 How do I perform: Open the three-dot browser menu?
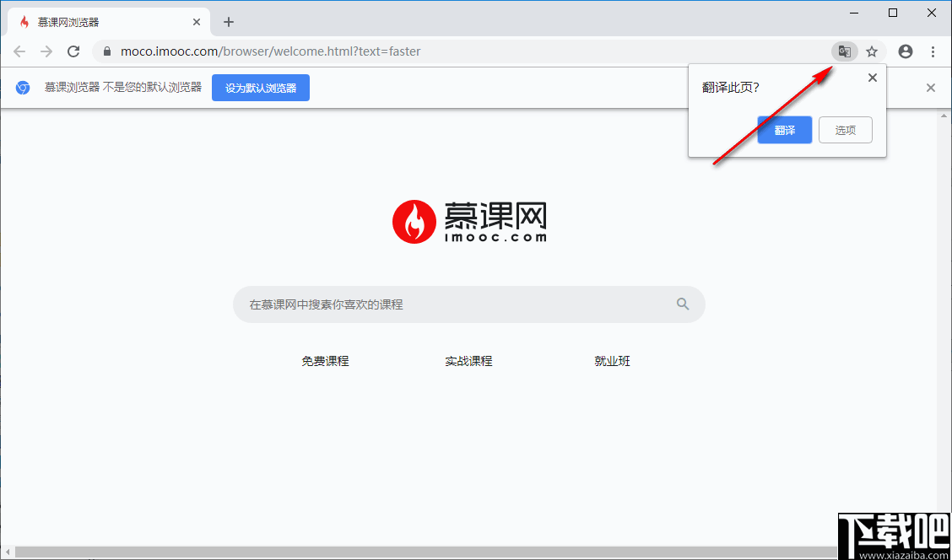click(933, 51)
